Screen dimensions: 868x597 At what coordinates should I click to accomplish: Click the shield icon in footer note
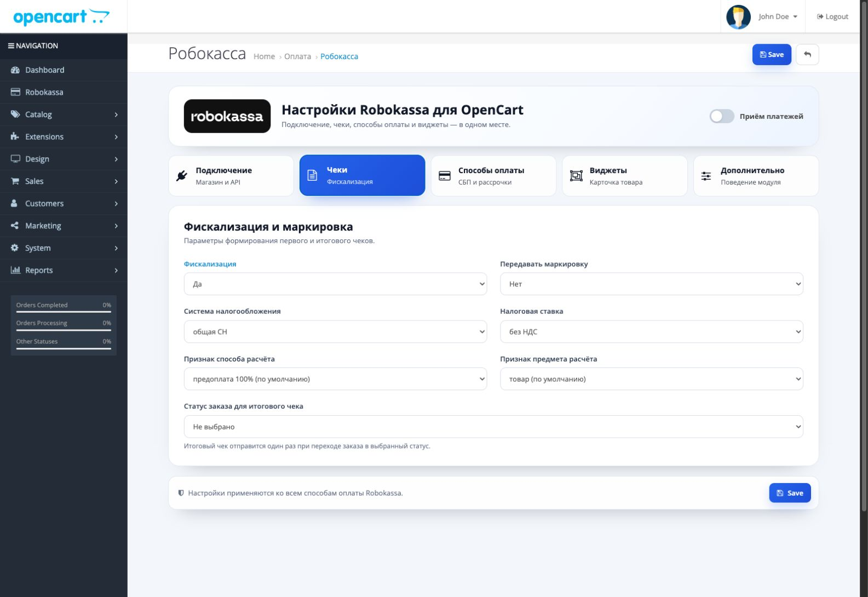pyautogui.click(x=181, y=493)
